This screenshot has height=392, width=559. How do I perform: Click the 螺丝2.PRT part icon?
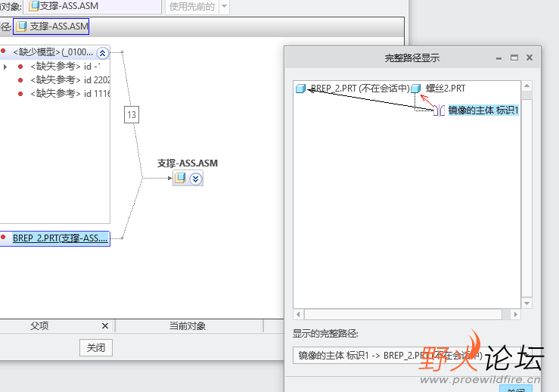416,88
